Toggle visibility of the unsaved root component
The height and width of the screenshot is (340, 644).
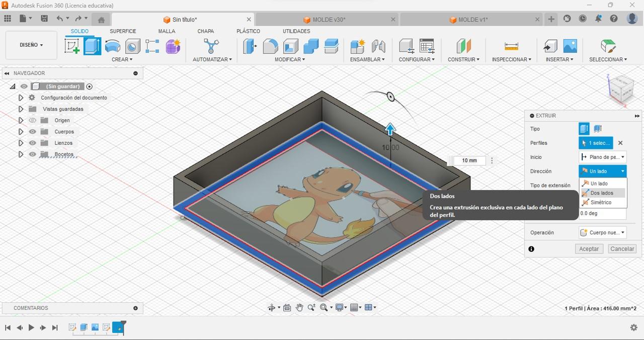point(24,87)
